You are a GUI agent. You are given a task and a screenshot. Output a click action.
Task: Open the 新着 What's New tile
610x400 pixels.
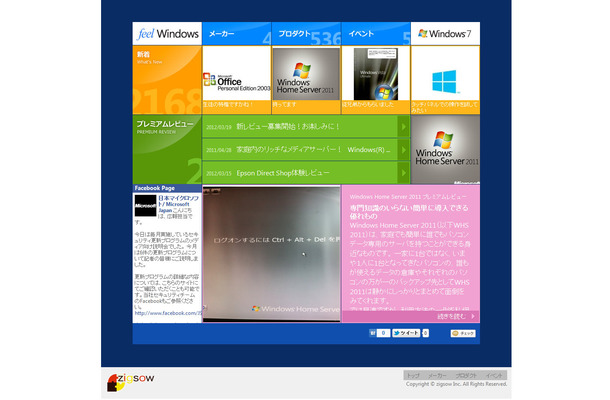pos(167,80)
